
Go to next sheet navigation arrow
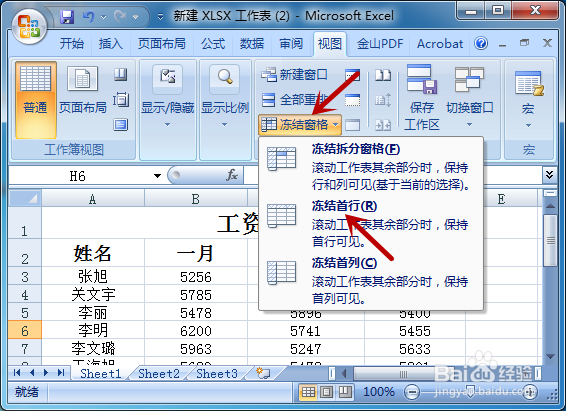46,372
